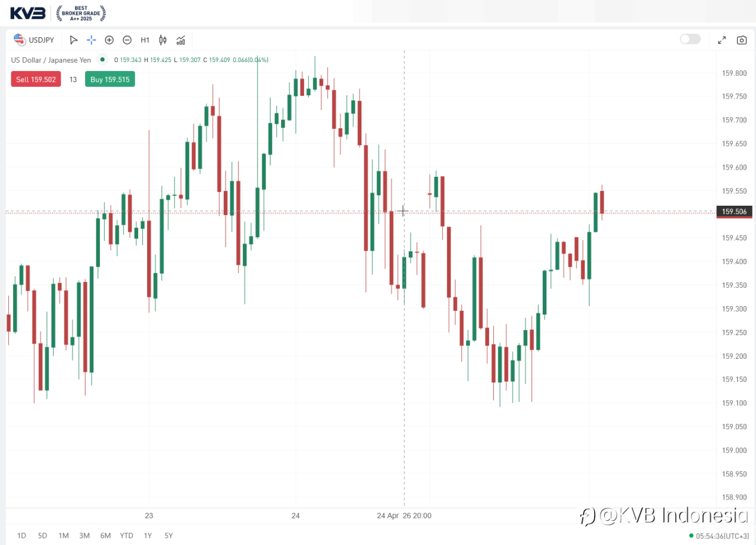Open the H1 timeframe dropdown
The height and width of the screenshot is (545, 756).
145,40
